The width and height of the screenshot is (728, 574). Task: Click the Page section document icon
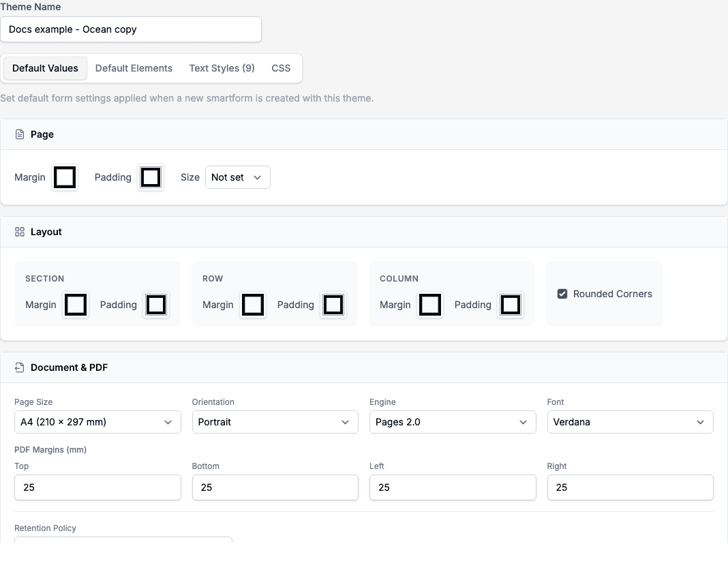pos(20,135)
